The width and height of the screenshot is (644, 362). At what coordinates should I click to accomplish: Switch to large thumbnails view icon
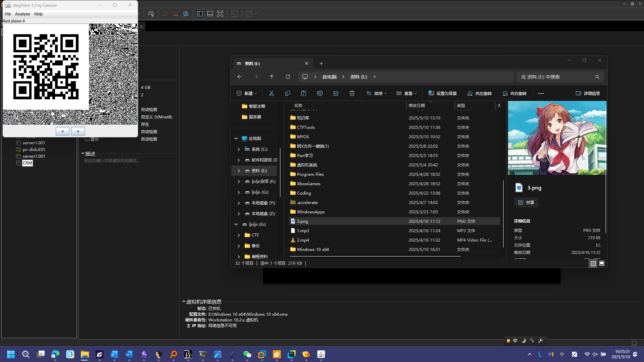[602, 263]
